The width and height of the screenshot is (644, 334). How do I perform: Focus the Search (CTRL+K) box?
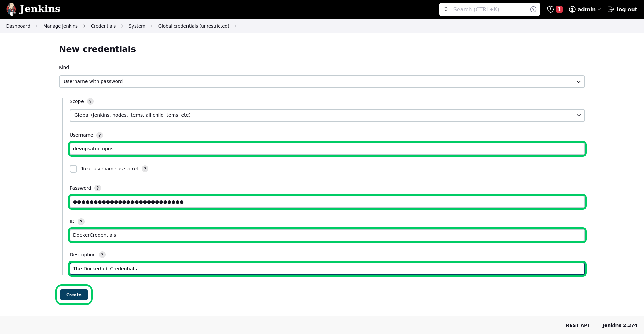click(x=490, y=9)
